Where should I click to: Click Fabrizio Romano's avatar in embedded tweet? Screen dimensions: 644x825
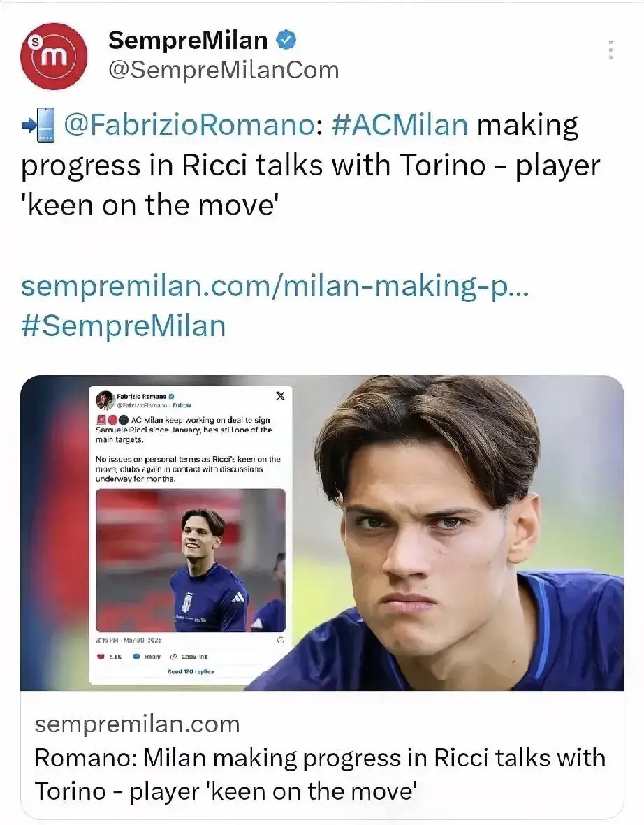point(105,400)
